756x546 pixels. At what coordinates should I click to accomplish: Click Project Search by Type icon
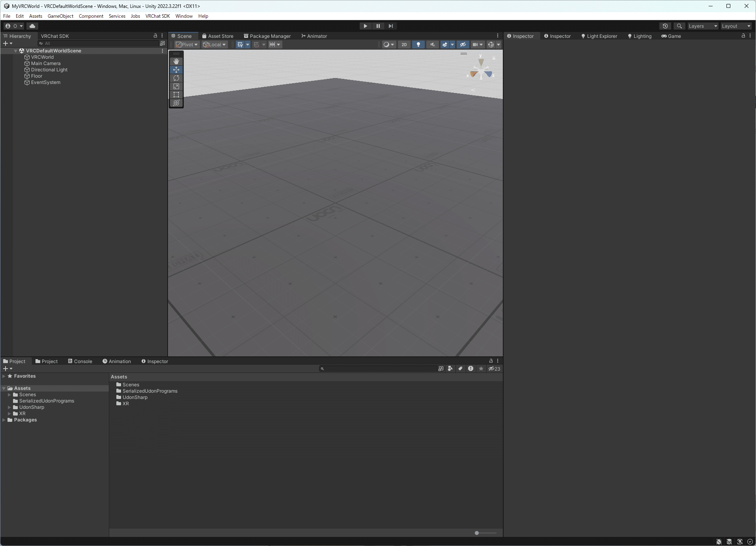point(450,369)
